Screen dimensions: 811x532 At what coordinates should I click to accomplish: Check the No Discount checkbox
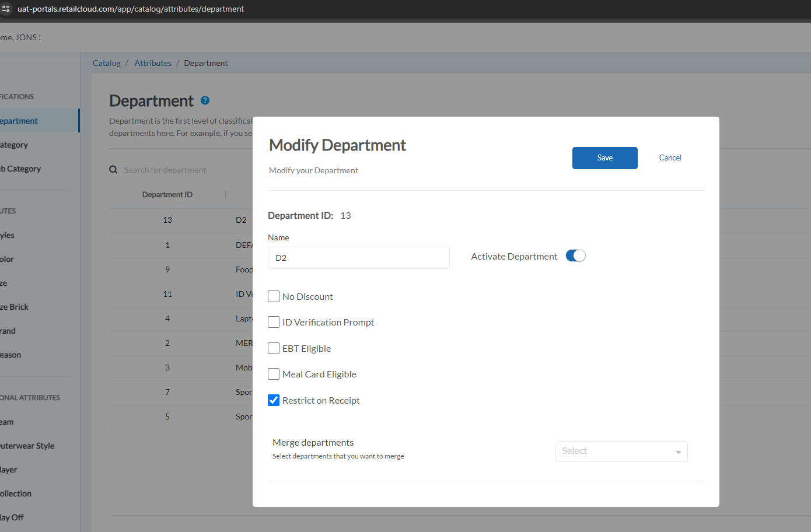(x=274, y=296)
